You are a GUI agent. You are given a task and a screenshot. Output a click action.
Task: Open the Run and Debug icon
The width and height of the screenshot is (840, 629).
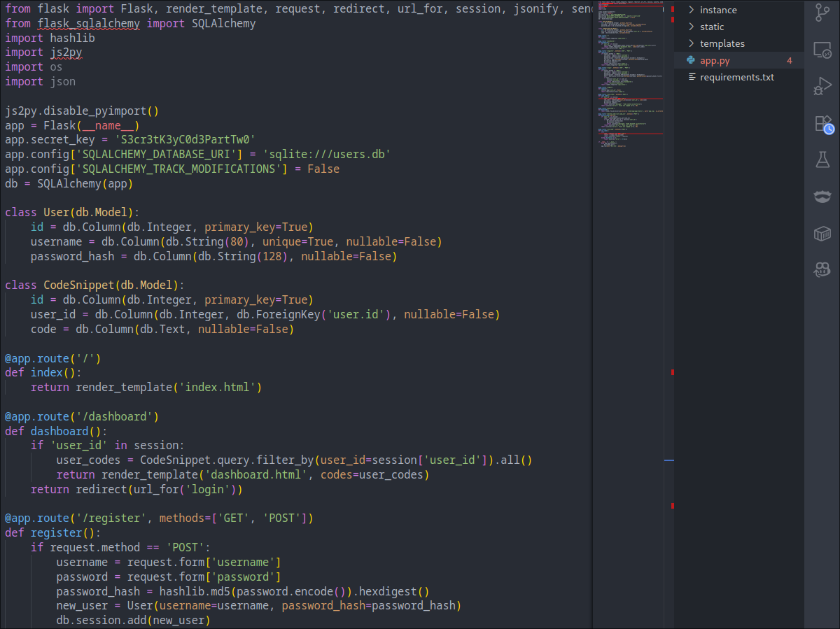tap(822, 87)
